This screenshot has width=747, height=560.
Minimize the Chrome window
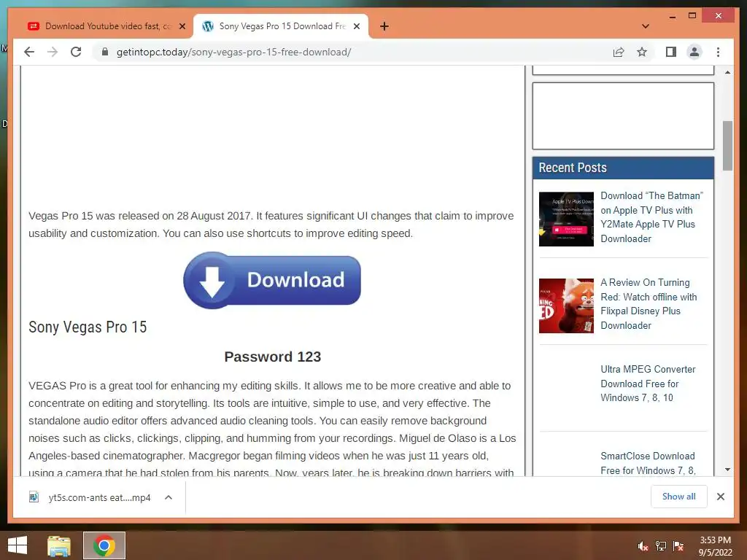(672, 16)
